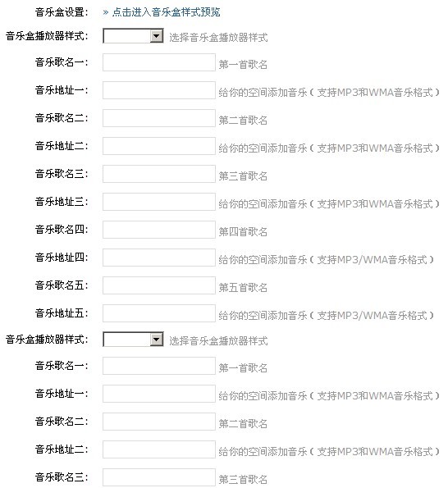This screenshot has height=488, width=448.
Task: Click the first group's 音乐地址二 input field
Action: tap(159, 146)
